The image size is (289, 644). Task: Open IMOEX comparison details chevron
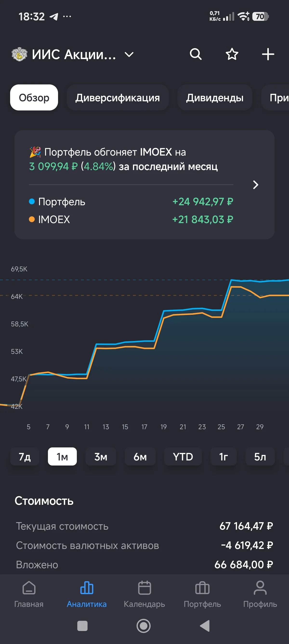point(256,185)
